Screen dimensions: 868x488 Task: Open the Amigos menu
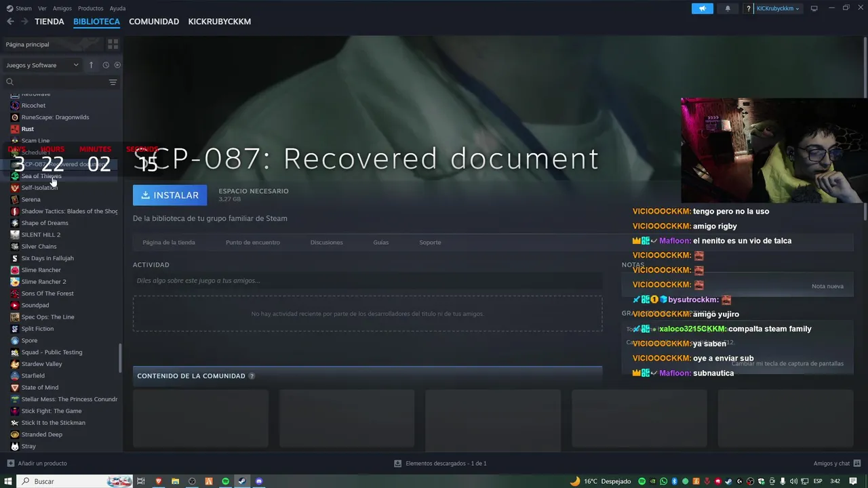(x=62, y=8)
